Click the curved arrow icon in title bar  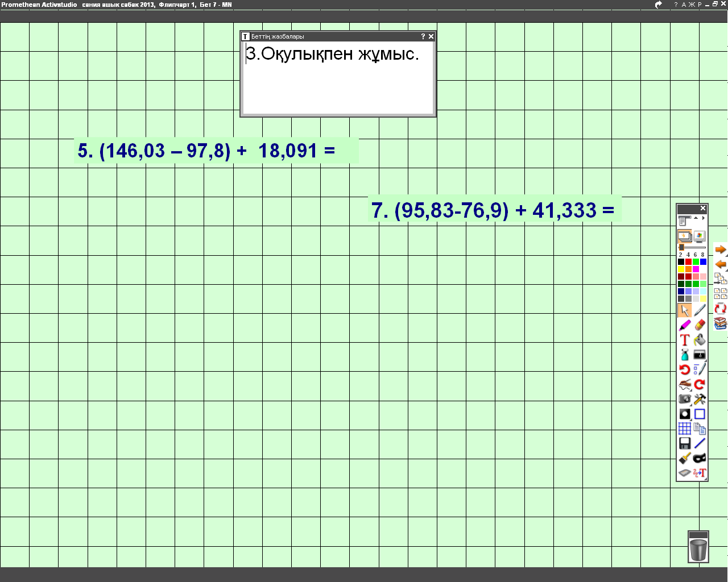coord(659,5)
